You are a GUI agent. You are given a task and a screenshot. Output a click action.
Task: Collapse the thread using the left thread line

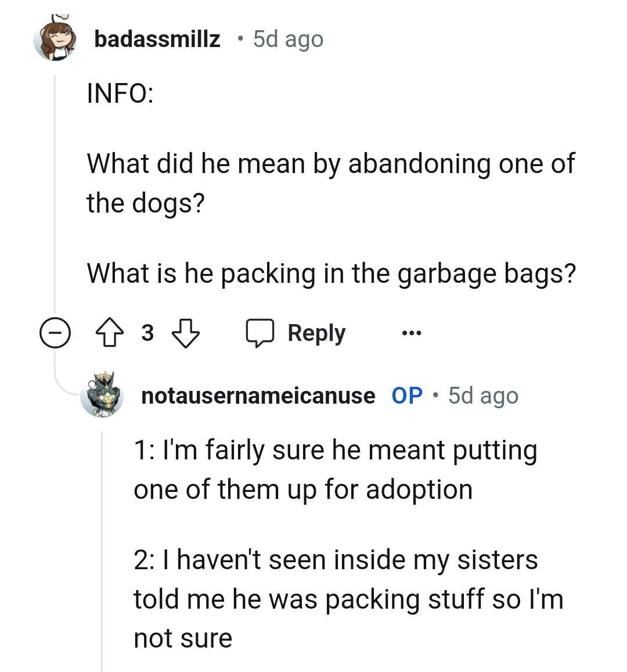(x=55, y=203)
